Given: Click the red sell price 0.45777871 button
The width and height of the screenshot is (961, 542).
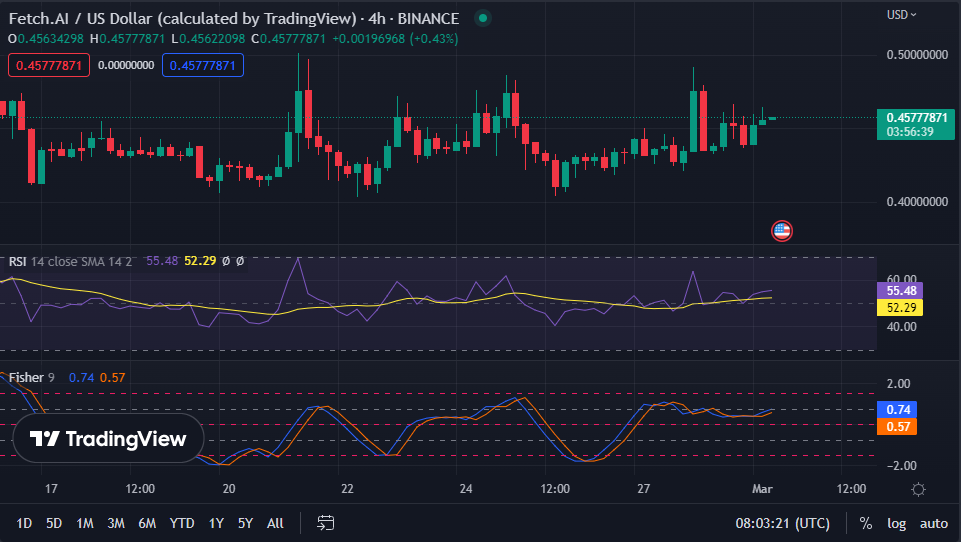Looking at the screenshot, I should (49, 65).
